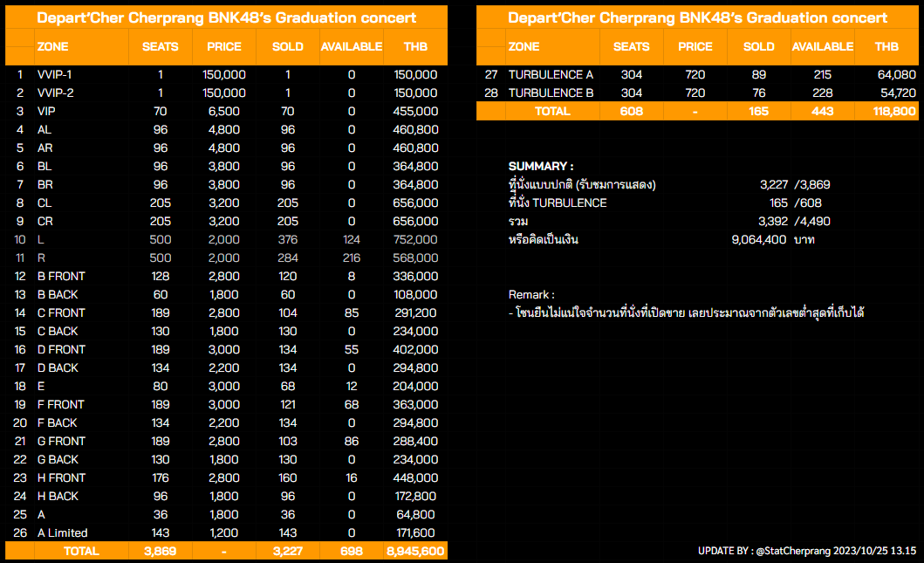Click VVIP-1 price value 150,000
924x563 pixels.
click(x=224, y=75)
